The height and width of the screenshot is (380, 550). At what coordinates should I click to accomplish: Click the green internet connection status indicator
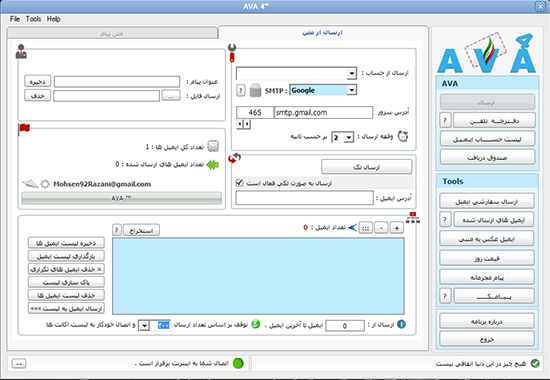tap(238, 363)
